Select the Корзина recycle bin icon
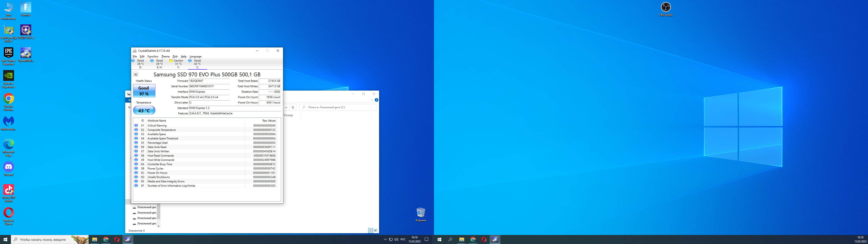This screenshot has height=244, width=868. point(420,214)
